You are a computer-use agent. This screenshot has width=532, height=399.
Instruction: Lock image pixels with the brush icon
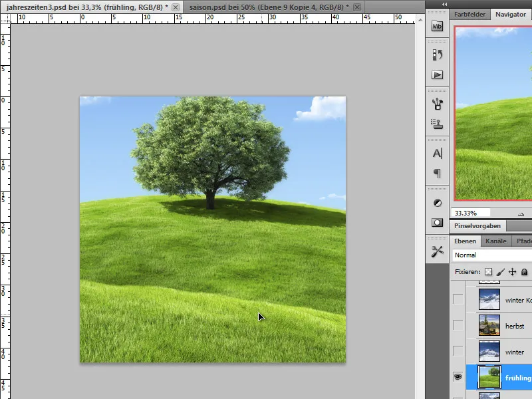pyautogui.click(x=500, y=272)
